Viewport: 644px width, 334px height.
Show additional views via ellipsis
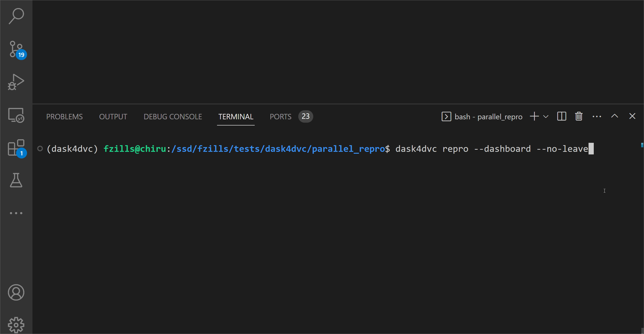click(16, 213)
